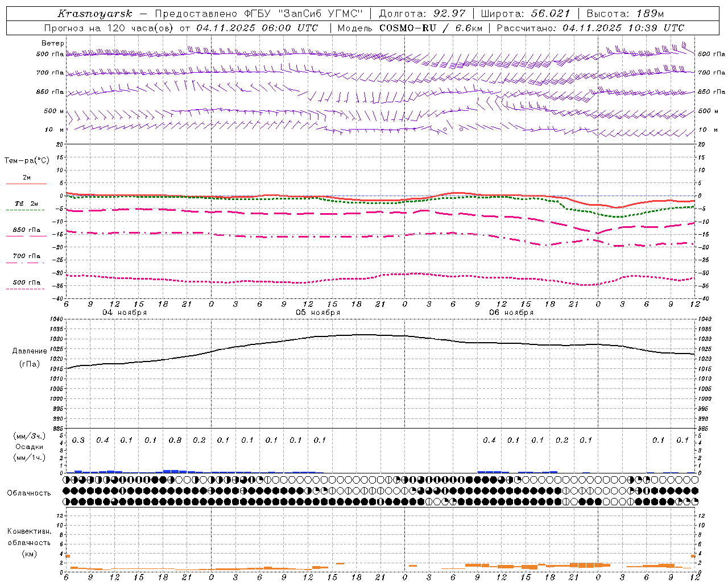Click the Давление panel label
This screenshot has width=728, height=582.
[29, 351]
